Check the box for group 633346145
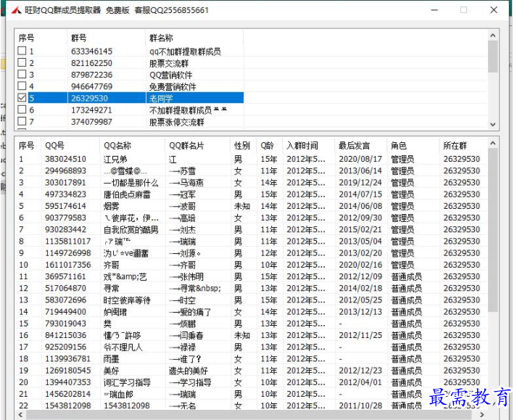Screen dimensions: 517x420 (22, 51)
